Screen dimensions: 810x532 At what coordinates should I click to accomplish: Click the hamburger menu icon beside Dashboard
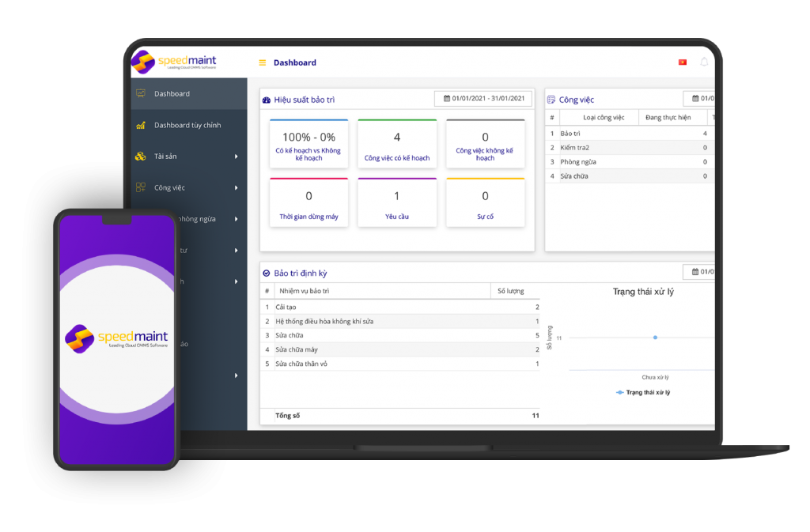tap(263, 62)
